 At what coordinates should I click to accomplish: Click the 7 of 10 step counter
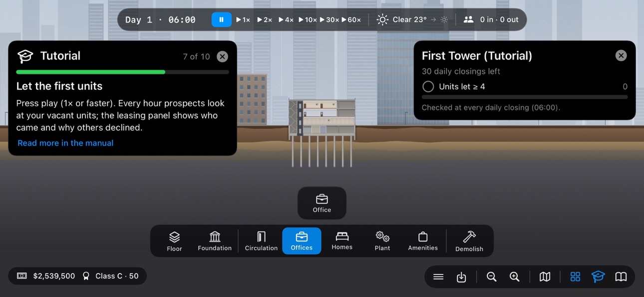point(196,56)
